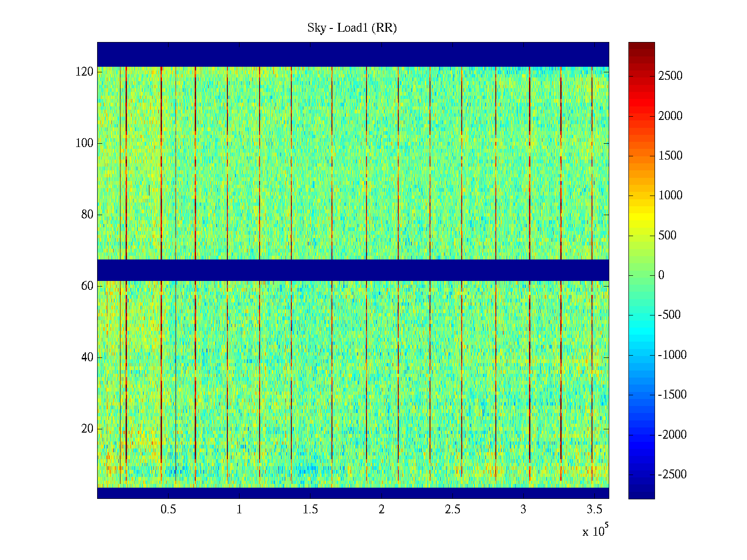The height and width of the screenshot is (560, 747).
Task: Click the dark blue band at plot top
Action: 353,54
